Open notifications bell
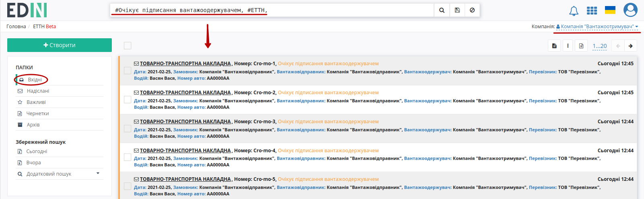644x199 pixels. point(574,11)
